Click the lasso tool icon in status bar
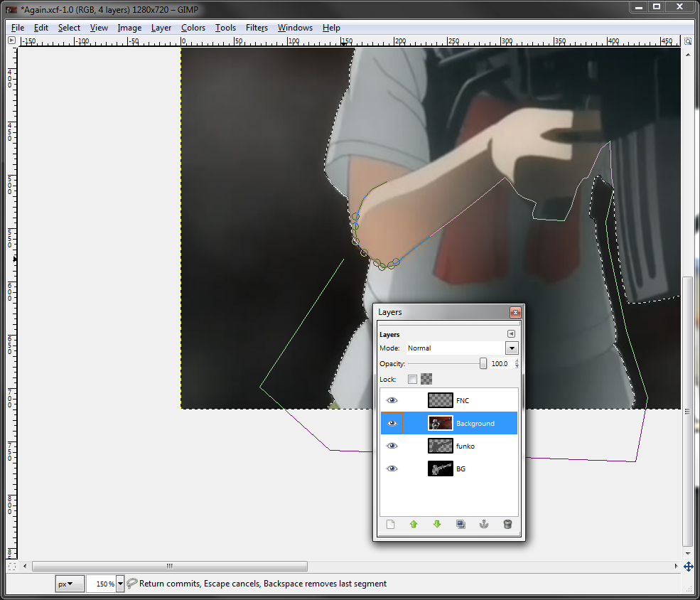 pos(131,583)
